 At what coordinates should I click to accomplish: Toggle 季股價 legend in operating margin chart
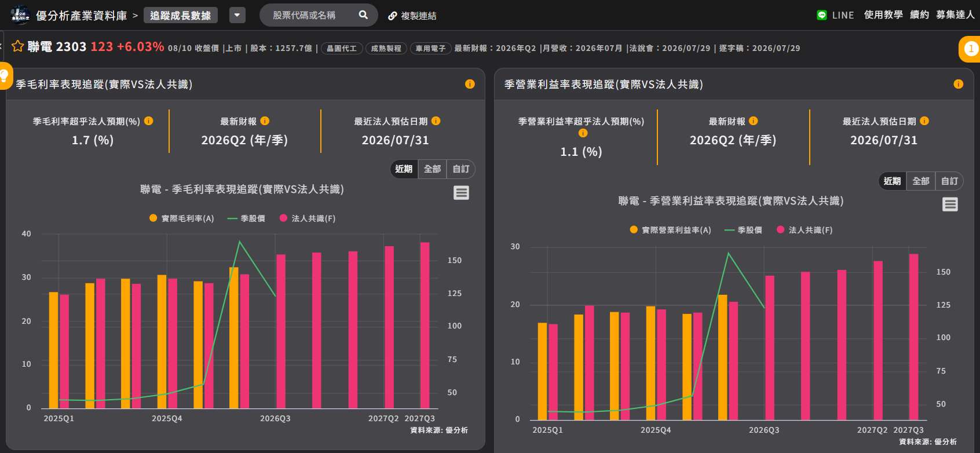click(x=744, y=230)
